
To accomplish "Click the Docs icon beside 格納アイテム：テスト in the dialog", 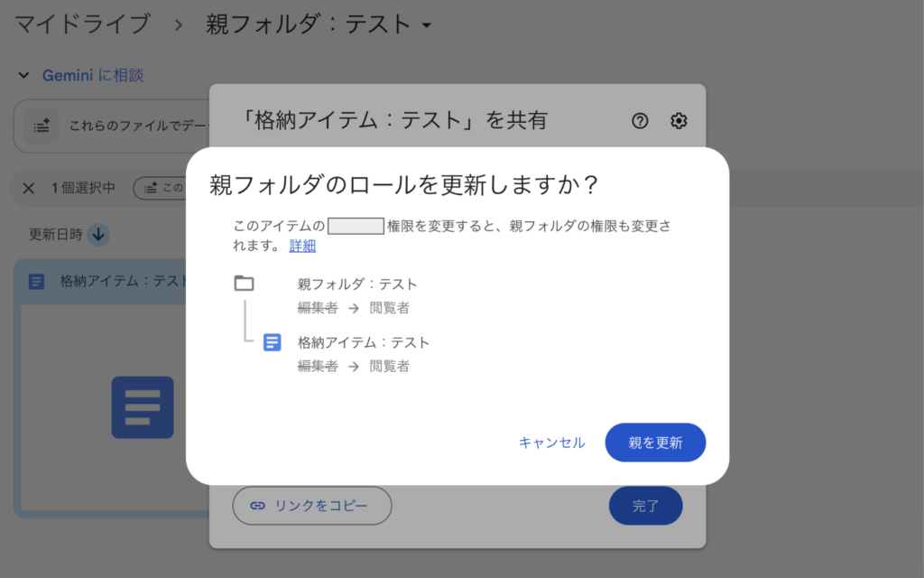I will click(x=272, y=342).
